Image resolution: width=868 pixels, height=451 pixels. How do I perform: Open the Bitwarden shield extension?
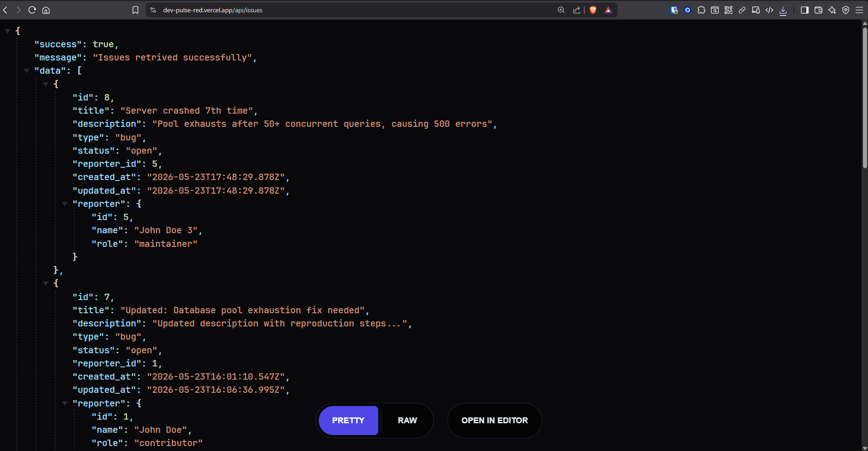point(674,10)
